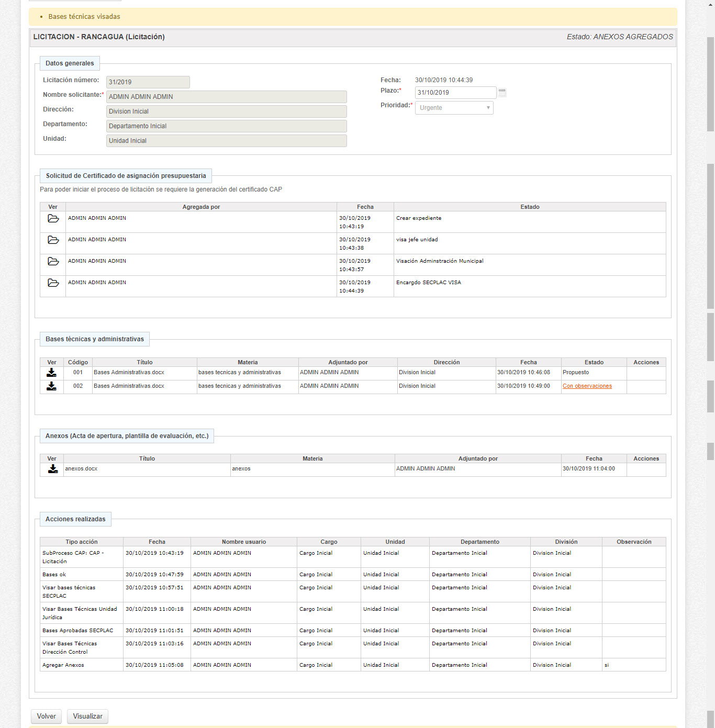Focus the Plazo date field
Screen dimensions: 715x728
tap(455, 93)
